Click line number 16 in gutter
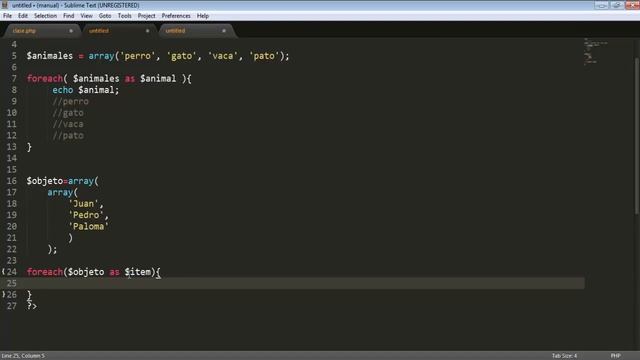This screenshot has width=640, height=360. click(x=11, y=181)
